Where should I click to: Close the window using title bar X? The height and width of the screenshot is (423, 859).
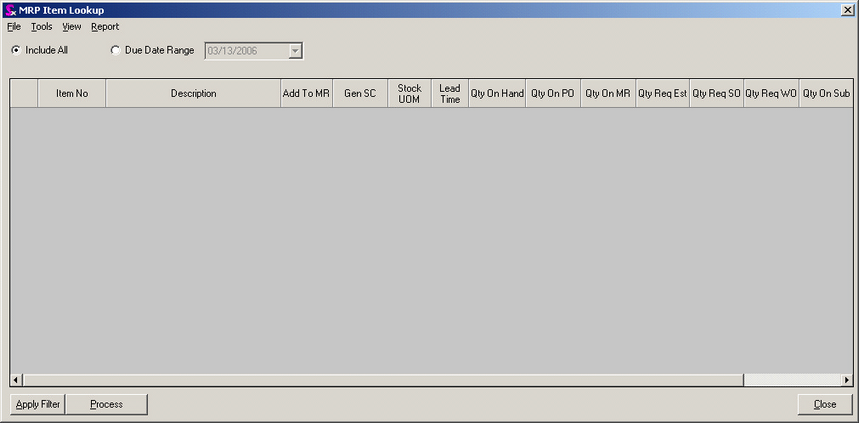(x=848, y=9)
